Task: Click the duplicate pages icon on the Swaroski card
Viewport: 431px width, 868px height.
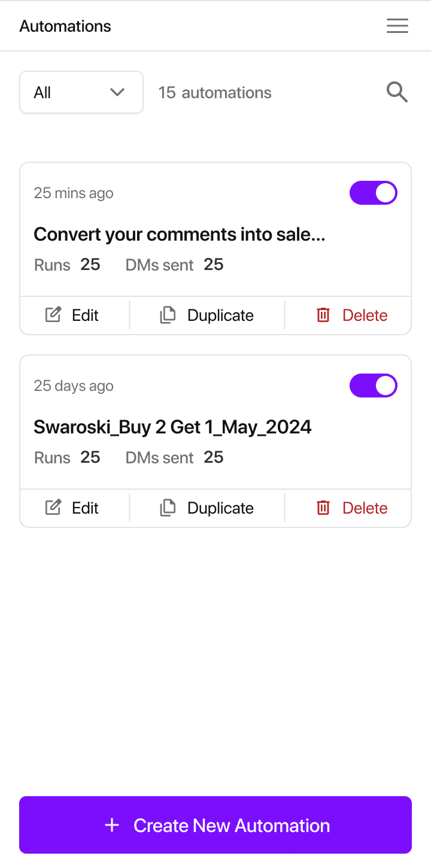Action: coord(168,508)
